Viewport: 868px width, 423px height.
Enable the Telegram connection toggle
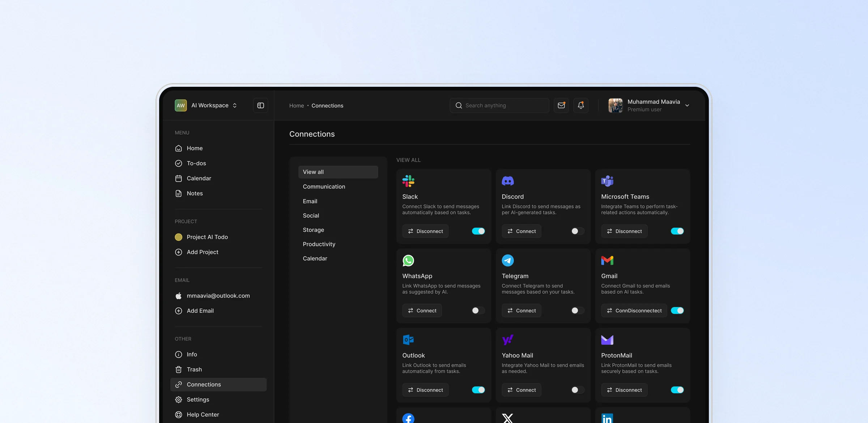[x=578, y=311]
